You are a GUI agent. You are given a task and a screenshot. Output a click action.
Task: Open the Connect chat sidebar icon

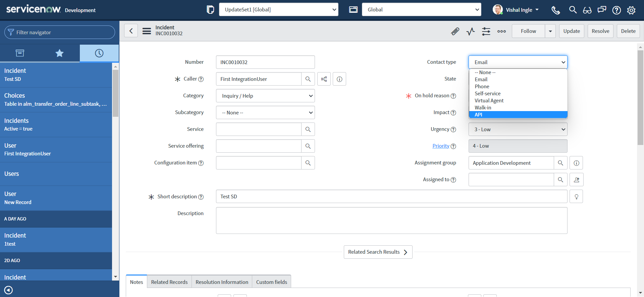(602, 10)
